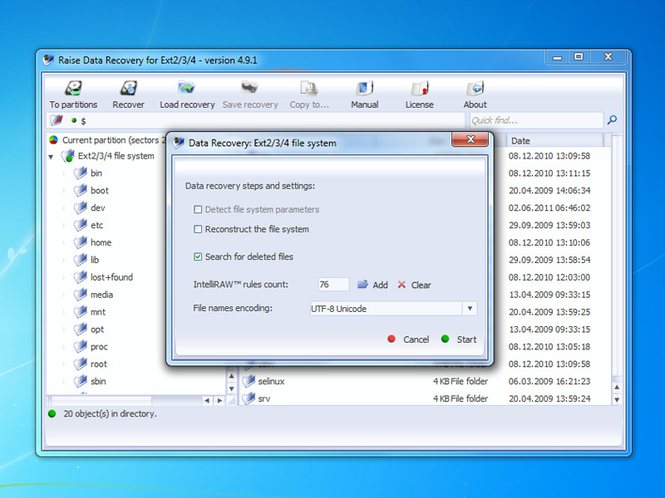The height and width of the screenshot is (498, 665).
Task: Select the dev folder icon in tree
Action: pos(80,208)
